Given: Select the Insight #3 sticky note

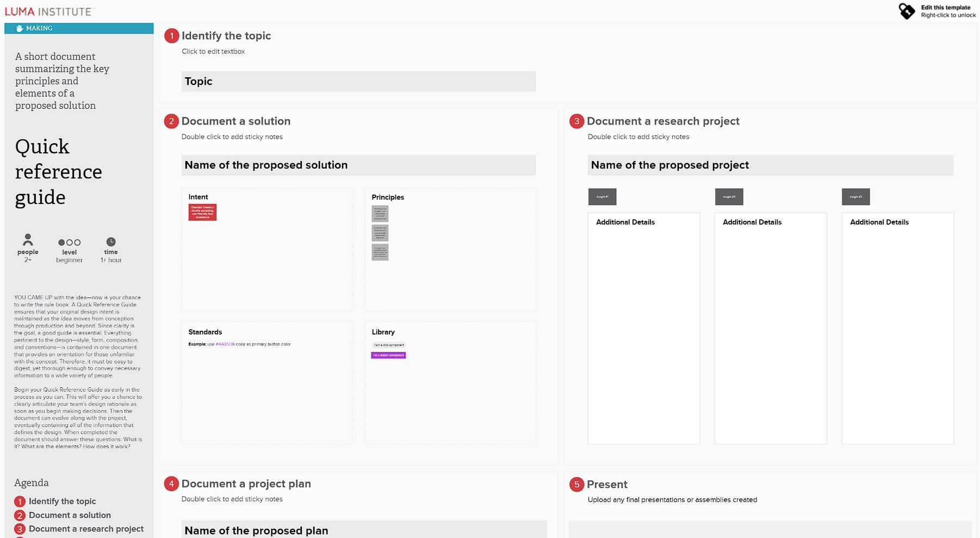Looking at the screenshot, I should pyautogui.click(x=855, y=197).
